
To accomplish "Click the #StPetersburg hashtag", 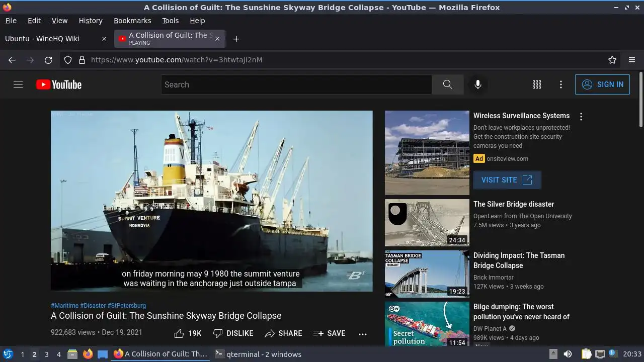I will click(x=127, y=305).
